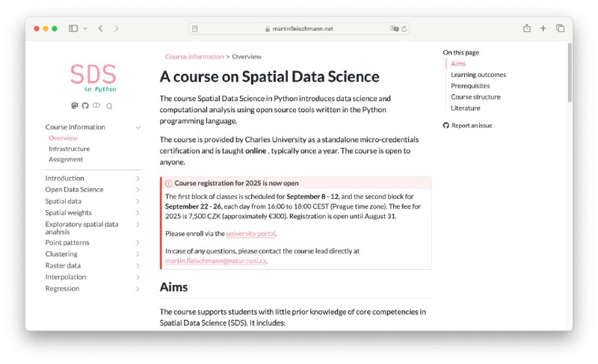Open the Mastodon profile icon
This screenshot has width=598, height=364.
pyautogui.click(x=75, y=105)
